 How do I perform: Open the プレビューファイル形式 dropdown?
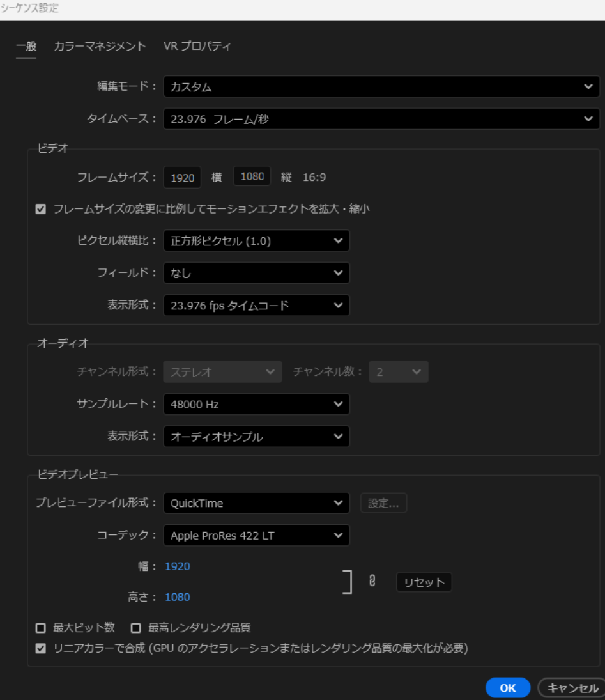(256, 503)
